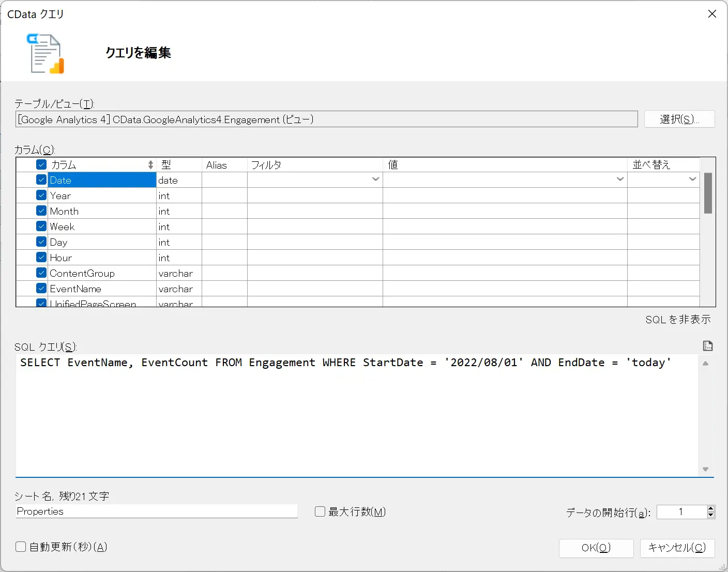Toggle the select-all columns header checkbox
Image resolution: width=728 pixels, height=572 pixels.
41,164
